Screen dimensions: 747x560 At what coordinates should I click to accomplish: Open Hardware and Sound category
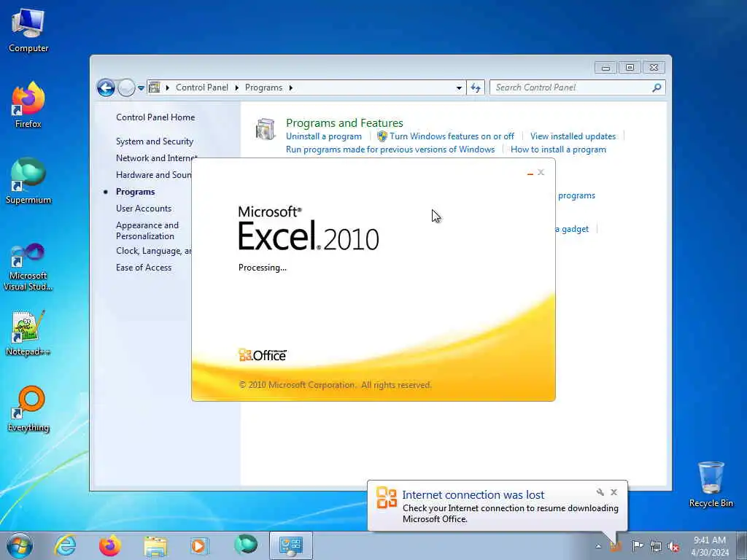tap(153, 175)
